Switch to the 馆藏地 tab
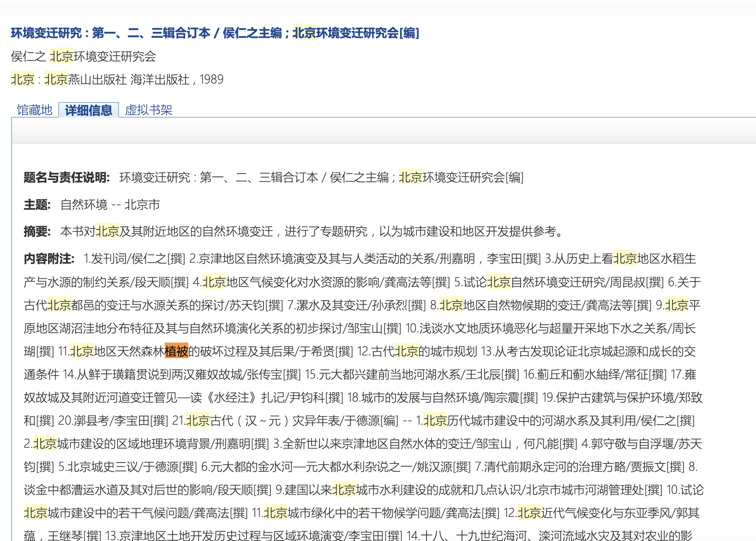 (35, 110)
